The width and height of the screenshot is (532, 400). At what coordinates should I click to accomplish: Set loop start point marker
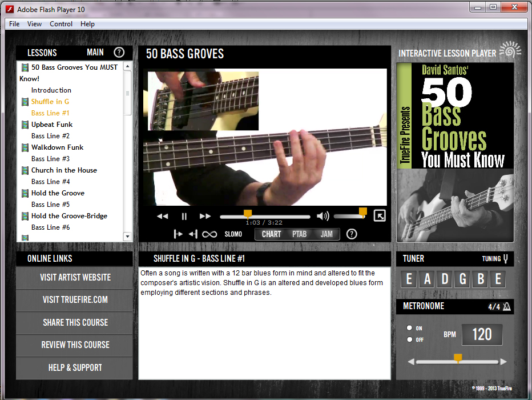(x=178, y=234)
